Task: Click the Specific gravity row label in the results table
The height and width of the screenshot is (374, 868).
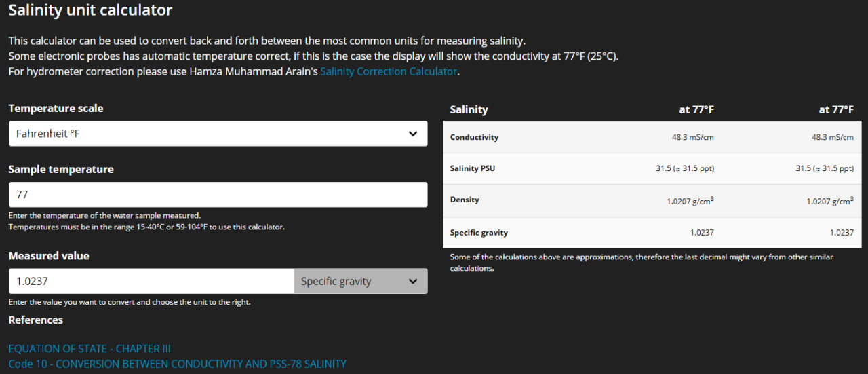Action: (479, 233)
